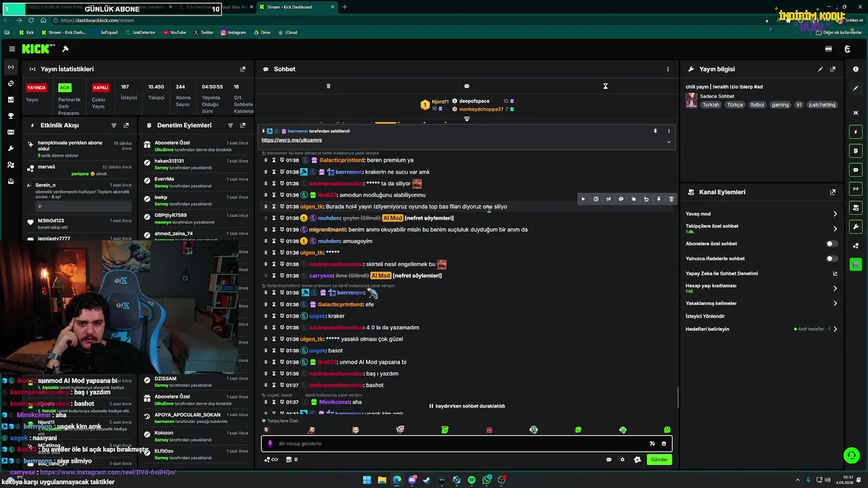Toggle the green chat-bubble panel button in sidebar

coord(856,170)
